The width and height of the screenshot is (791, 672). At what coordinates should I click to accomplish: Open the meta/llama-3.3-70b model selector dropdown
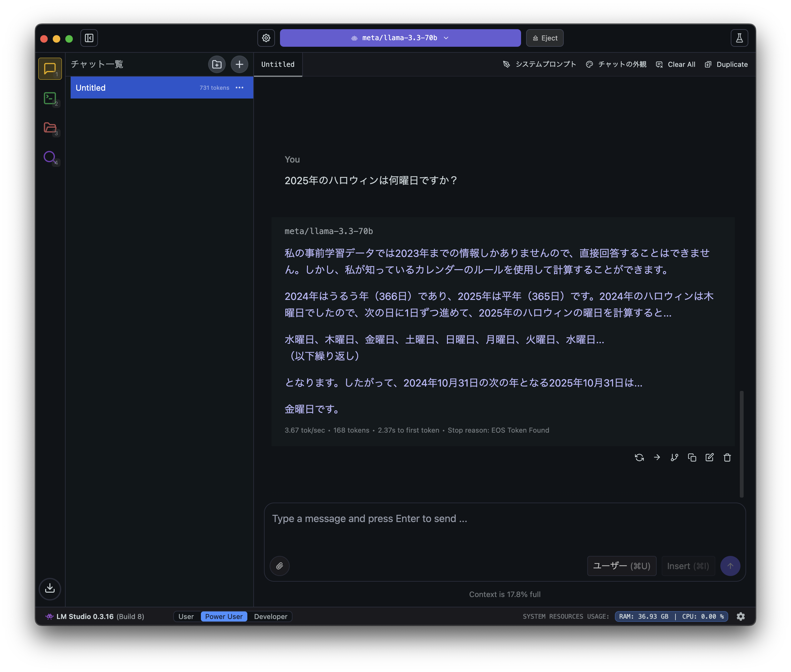[400, 38]
